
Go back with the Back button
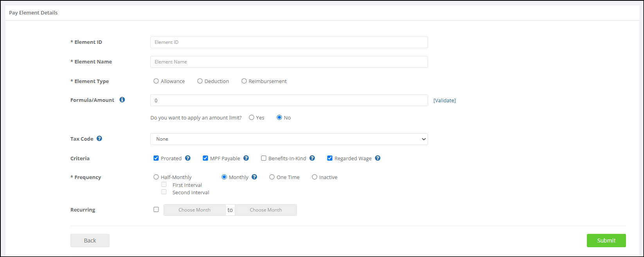pyautogui.click(x=90, y=241)
